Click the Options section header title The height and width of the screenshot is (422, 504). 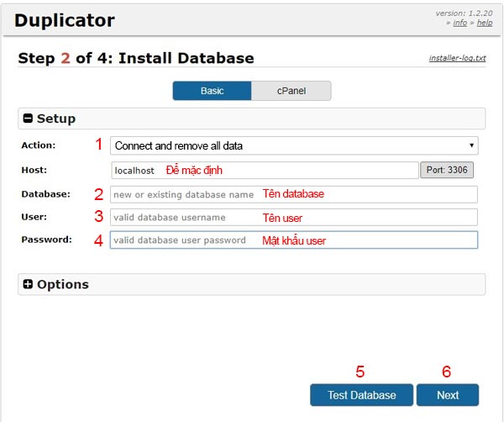pos(63,284)
